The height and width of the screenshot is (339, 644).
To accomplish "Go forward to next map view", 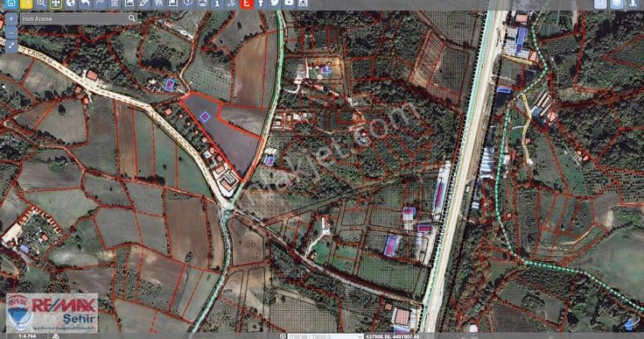I will (x=100, y=4).
